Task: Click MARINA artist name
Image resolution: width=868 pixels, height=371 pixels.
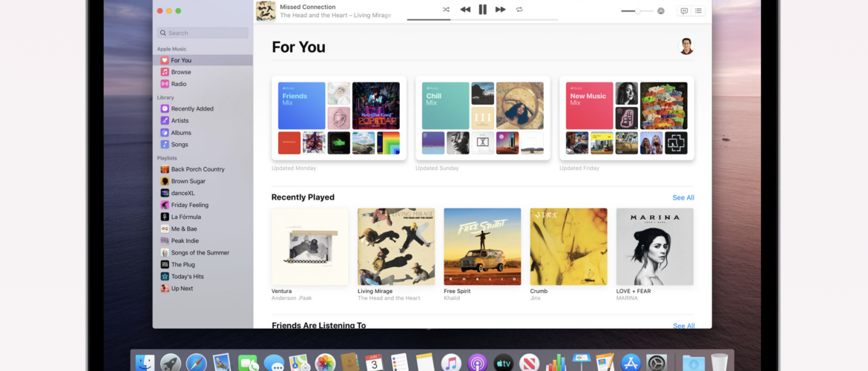Action: point(627,298)
